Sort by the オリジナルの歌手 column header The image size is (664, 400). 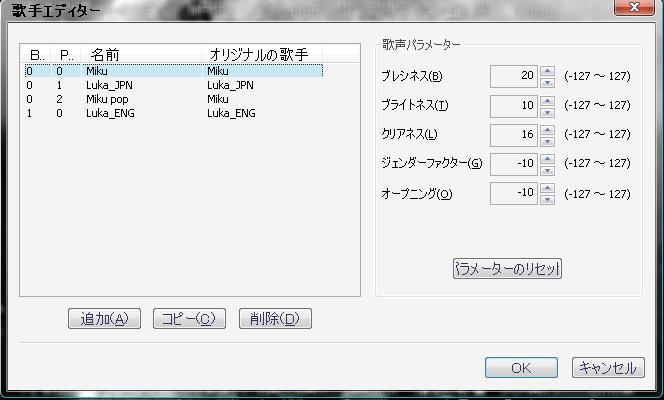(262, 54)
